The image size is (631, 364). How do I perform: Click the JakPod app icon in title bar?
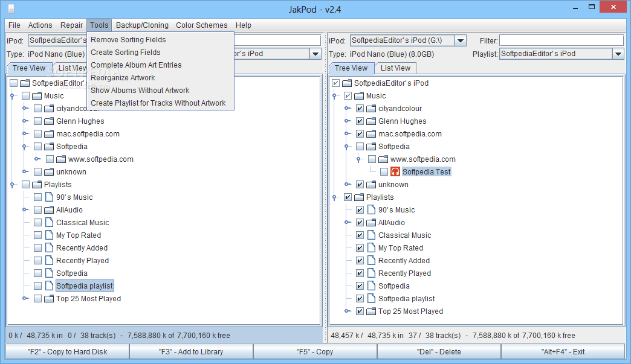click(x=11, y=8)
